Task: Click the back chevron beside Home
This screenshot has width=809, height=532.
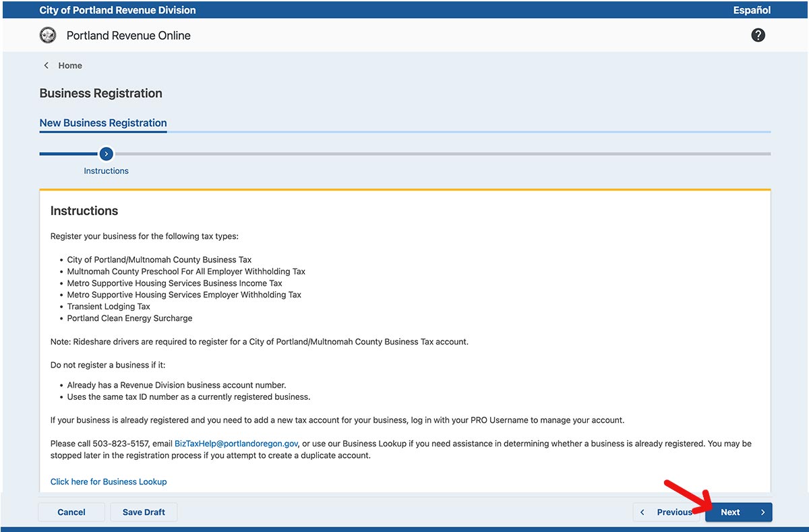Action: [x=46, y=65]
